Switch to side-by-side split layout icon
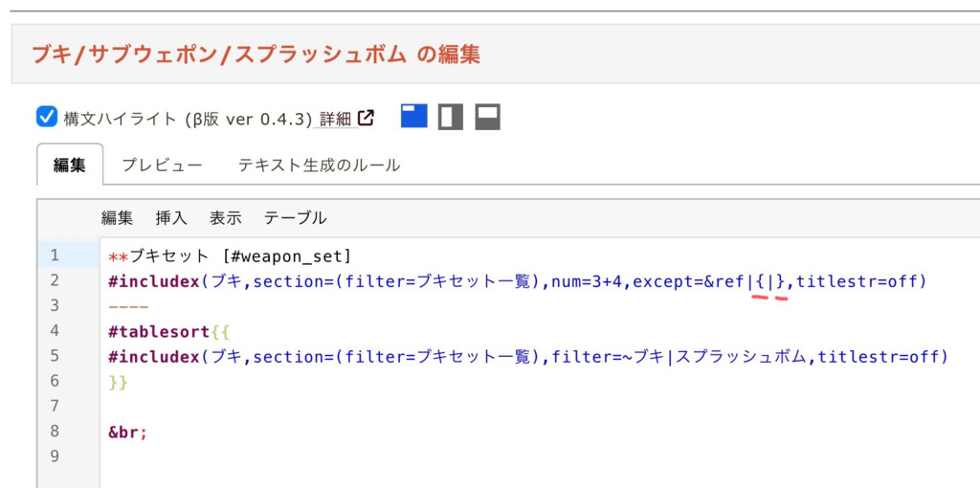Image resolution: width=980 pixels, height=488 pixels. click(x=451, y=117)
